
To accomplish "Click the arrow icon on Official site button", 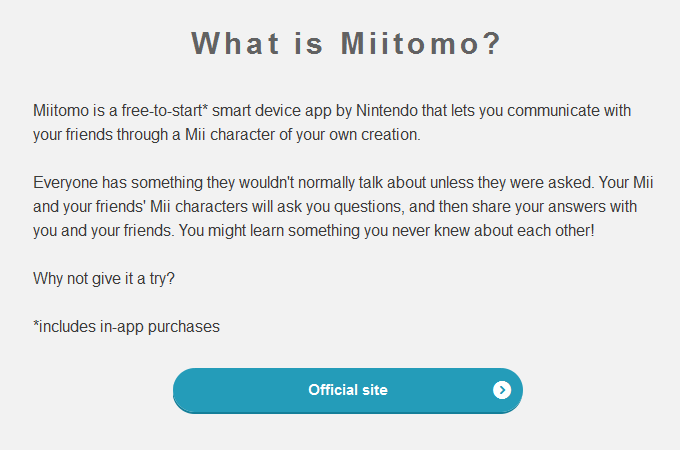I will pyautogui.click(x=502, y=390).
